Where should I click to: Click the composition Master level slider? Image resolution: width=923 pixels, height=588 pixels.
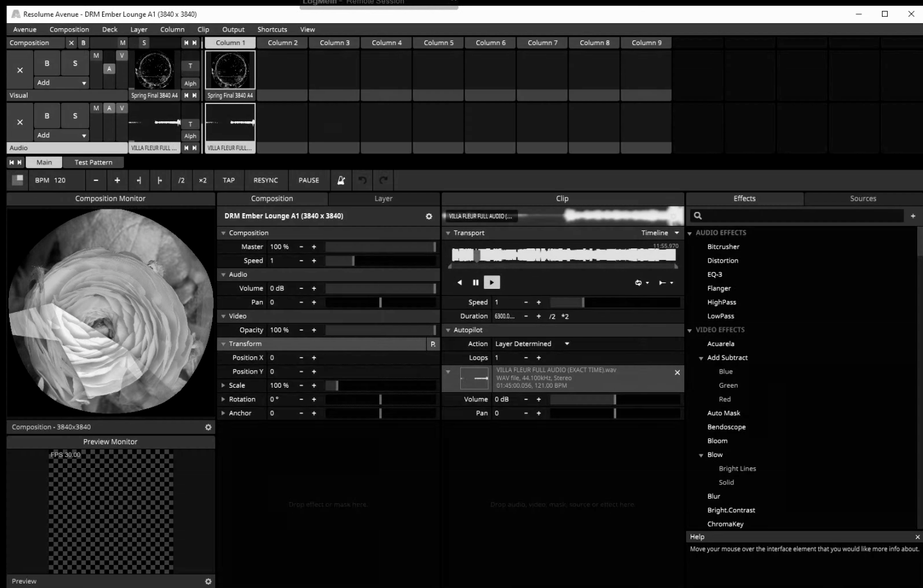click(x=380, y=247)
